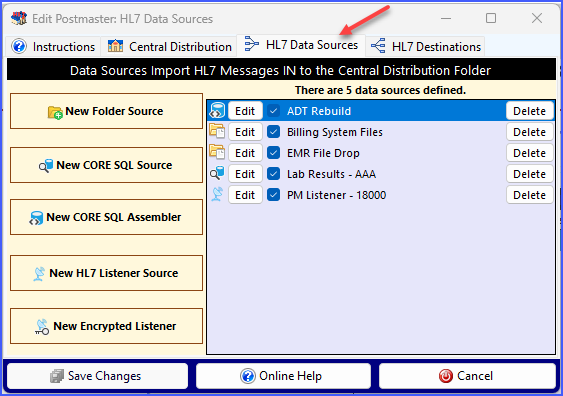Edit the ADT Rebuild source

click(x=245, y=111)
